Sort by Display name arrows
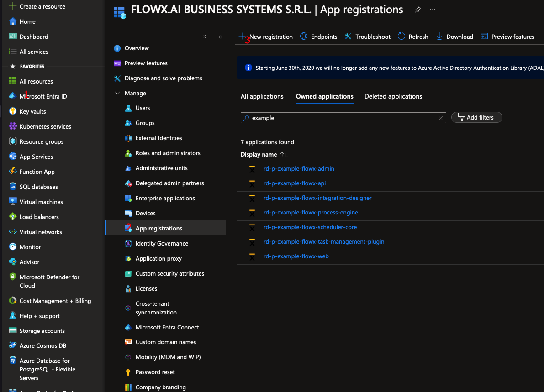 284,155
